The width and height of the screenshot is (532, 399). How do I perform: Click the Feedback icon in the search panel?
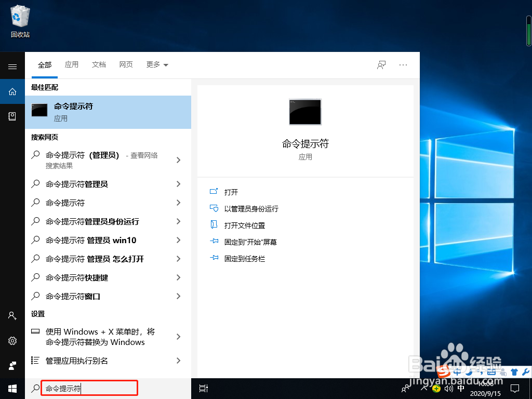381,64
